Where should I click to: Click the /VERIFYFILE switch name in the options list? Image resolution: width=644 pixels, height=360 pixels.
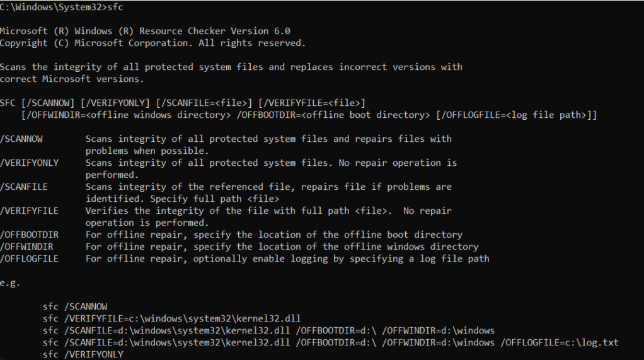[x=29, y=211]
